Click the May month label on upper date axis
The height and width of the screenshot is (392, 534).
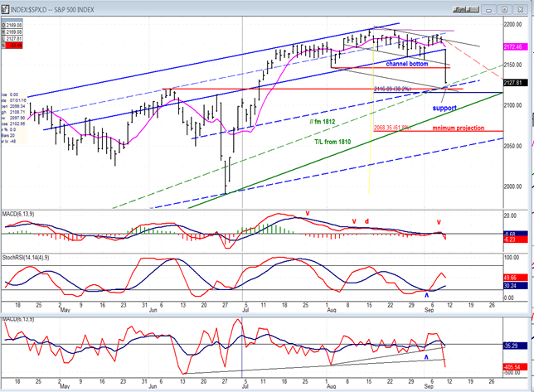pyautogui.click(x=65, y=310)
